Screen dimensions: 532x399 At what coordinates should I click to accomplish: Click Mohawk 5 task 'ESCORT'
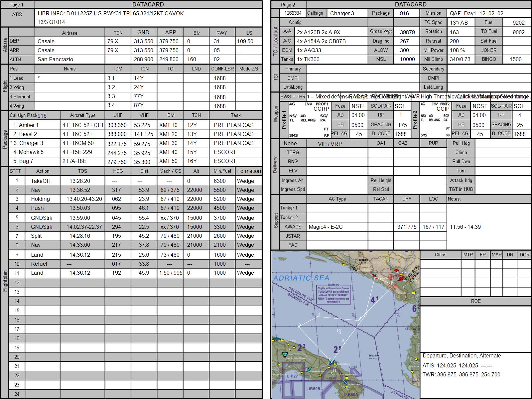tap(225, 152)
